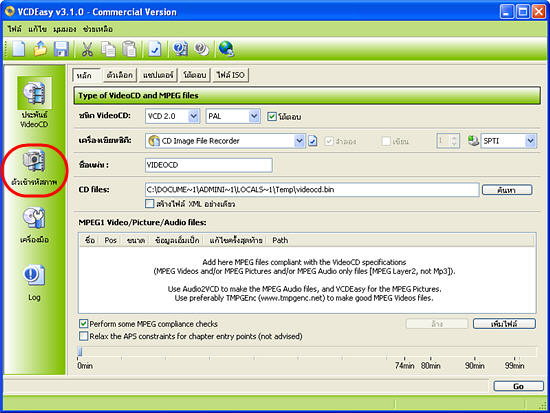Click the 80min capacity marker
550x413 pixels.
431,365
